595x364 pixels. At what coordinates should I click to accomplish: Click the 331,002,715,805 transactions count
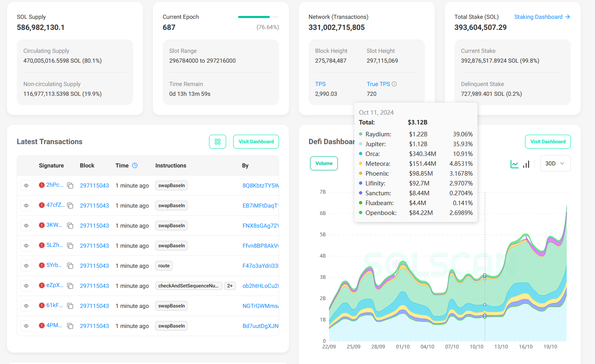tap(336, 27)
